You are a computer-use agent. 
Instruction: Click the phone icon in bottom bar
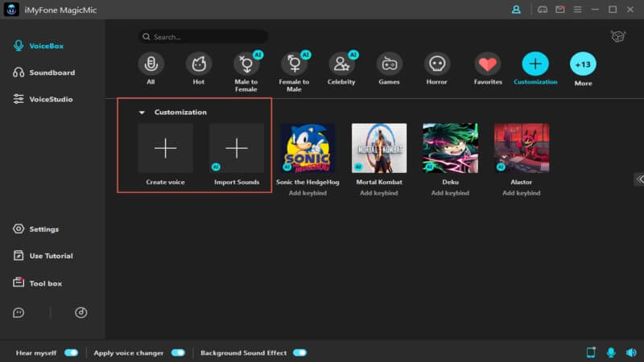pyautogui.click(x=591, y=352)
